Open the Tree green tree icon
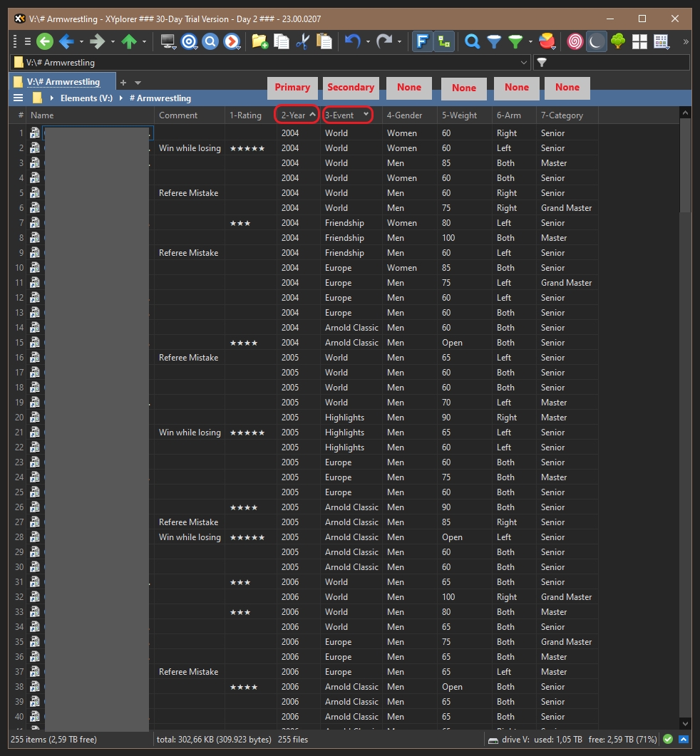The width and height of the screenshot is (700, 756). tap(618, 42)
